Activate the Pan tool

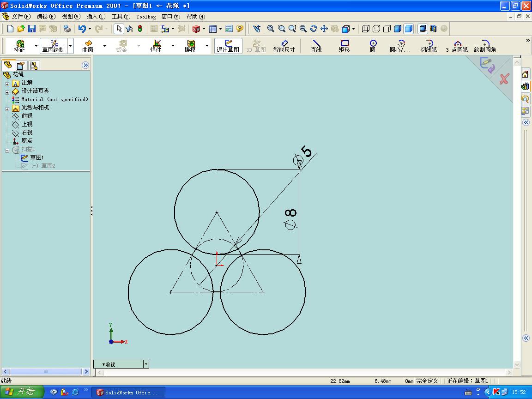coord(324,29)
